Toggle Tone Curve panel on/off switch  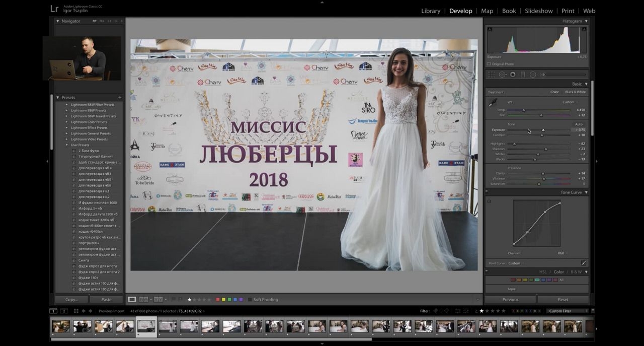point(487,192)
